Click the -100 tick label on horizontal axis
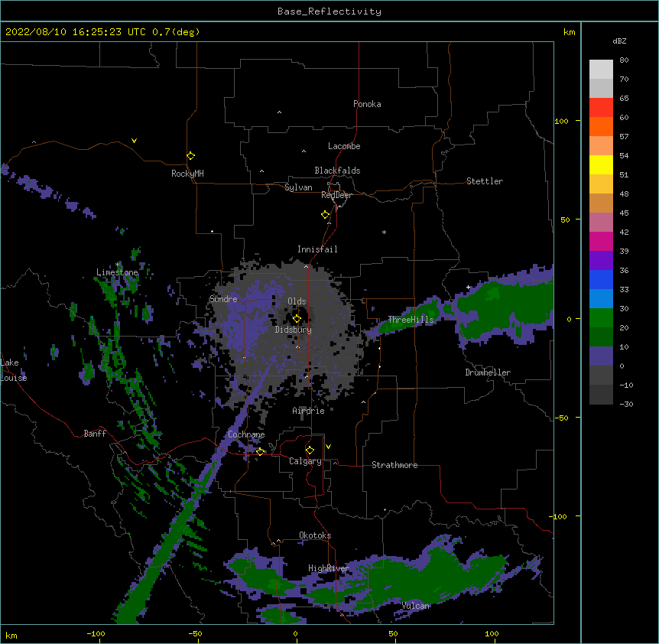This screenshot has height=644, width=659. pos(96,633)
